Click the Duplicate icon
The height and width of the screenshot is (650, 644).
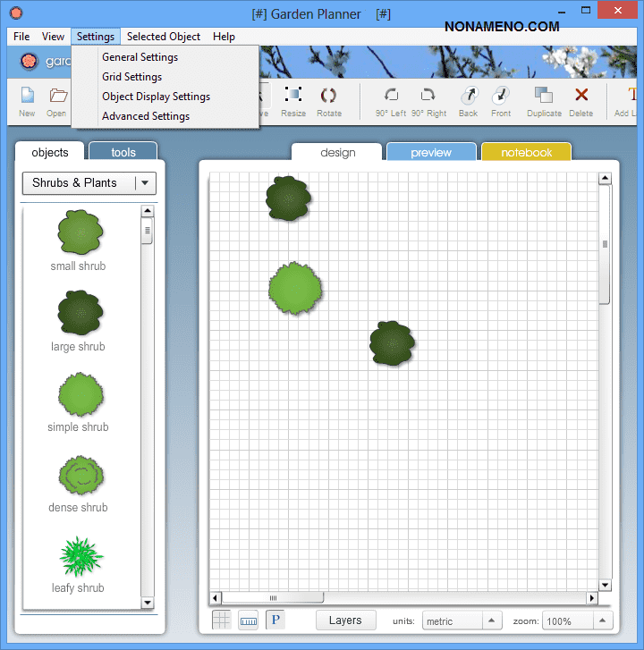(x=544, y=97)
